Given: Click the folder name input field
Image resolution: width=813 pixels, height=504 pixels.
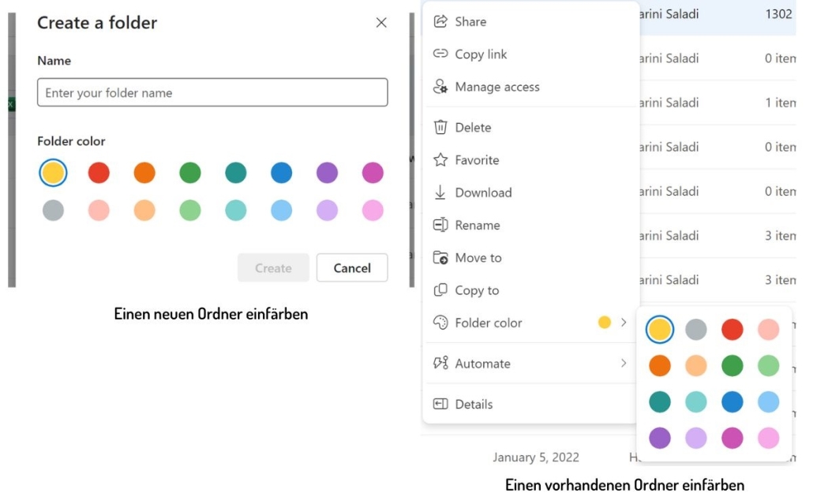Looking at the screenshot, I should pos(212,93).
